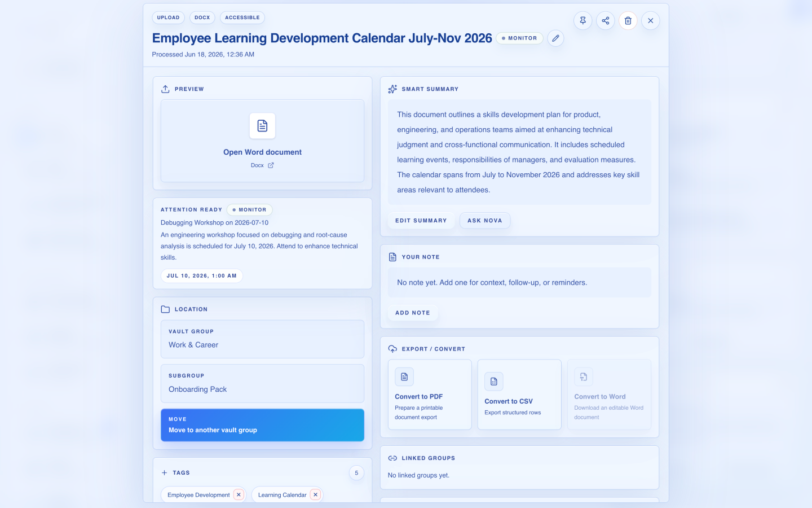
Task: Click the Word document file icon
Action: 262,125
